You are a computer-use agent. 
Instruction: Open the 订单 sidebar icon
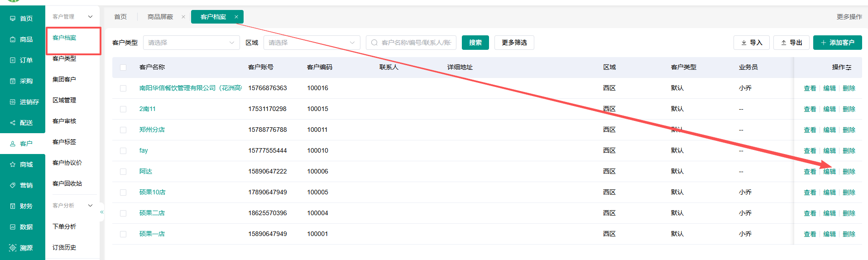13,60
